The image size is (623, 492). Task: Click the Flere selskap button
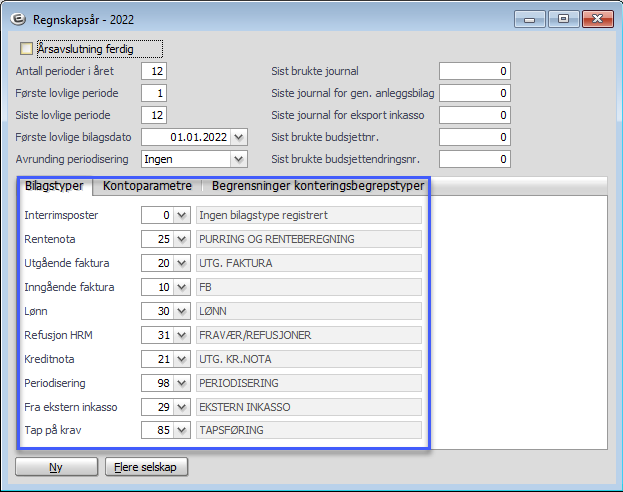tap(146, 467)
